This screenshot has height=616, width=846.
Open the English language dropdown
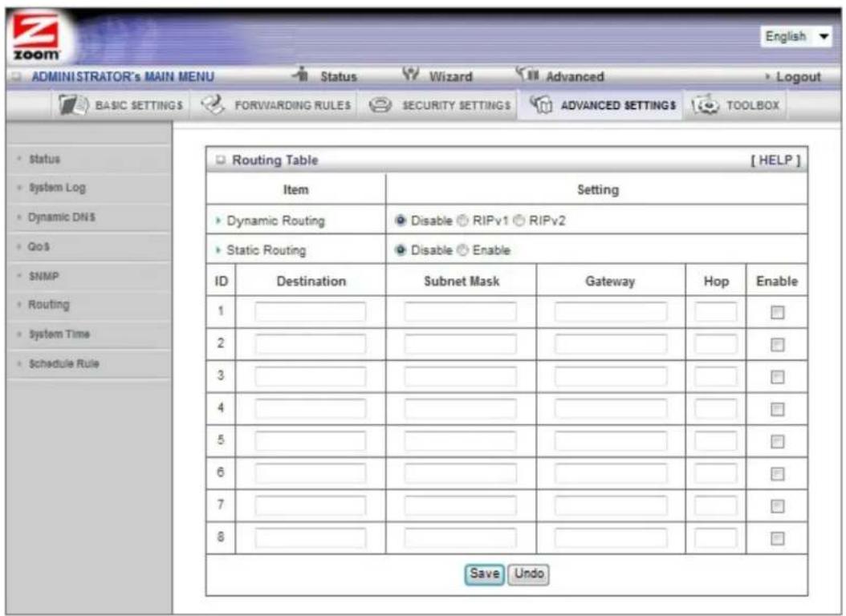click(x=795, y=37)
